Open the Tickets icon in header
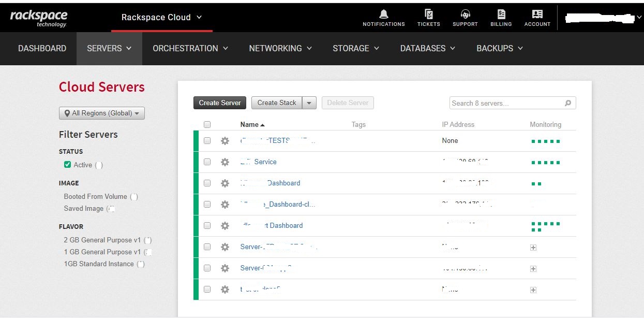 [428, 15]
